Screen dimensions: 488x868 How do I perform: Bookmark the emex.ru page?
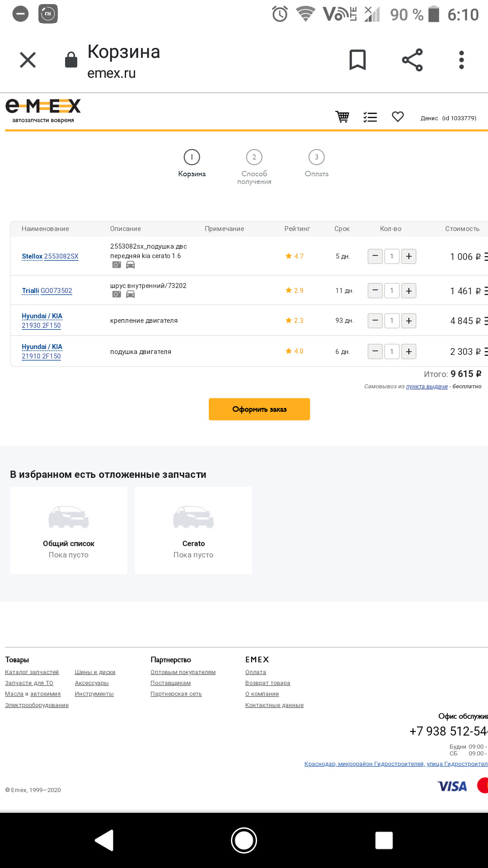[357, 60]
